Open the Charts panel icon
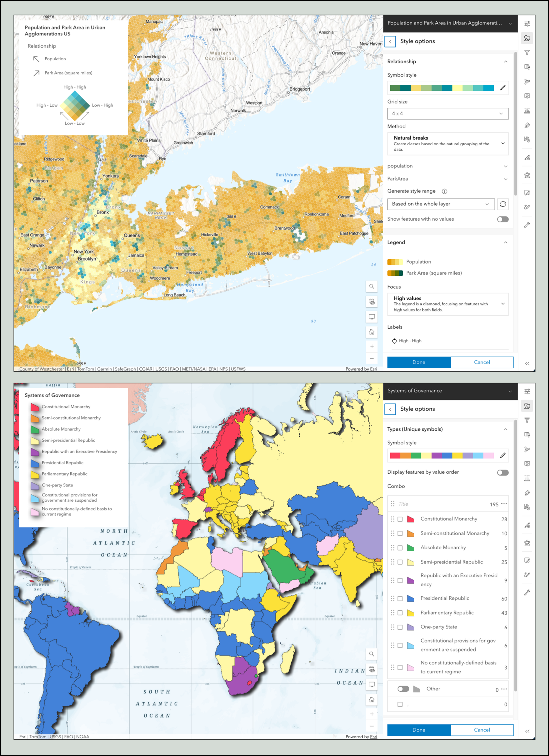The width and height of the screenshot is (549, 756). pyautogui.click(x=527, y=139)
